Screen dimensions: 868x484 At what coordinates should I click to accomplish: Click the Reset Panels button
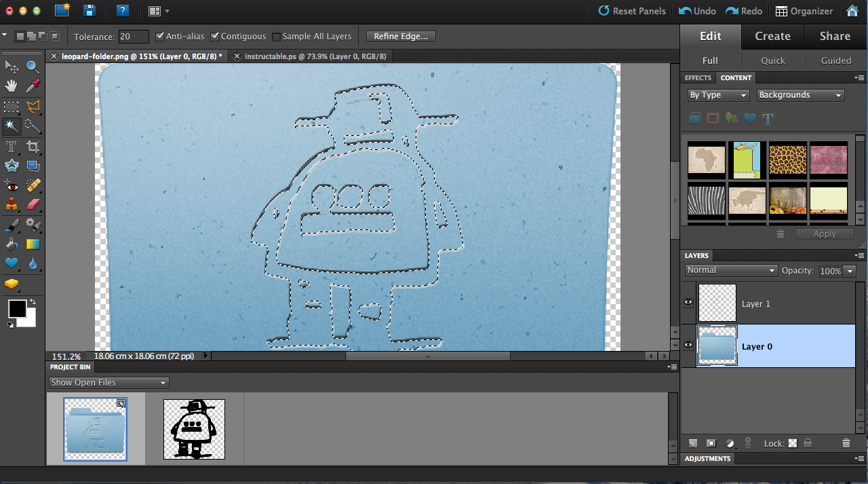pos(632,11)
